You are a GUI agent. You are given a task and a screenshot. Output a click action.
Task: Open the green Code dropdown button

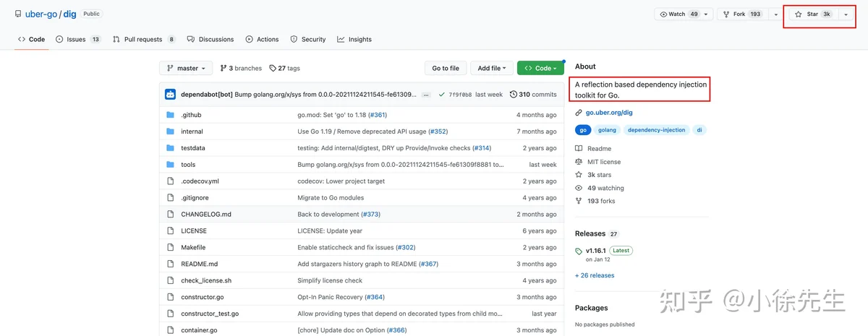coord(540,68)
